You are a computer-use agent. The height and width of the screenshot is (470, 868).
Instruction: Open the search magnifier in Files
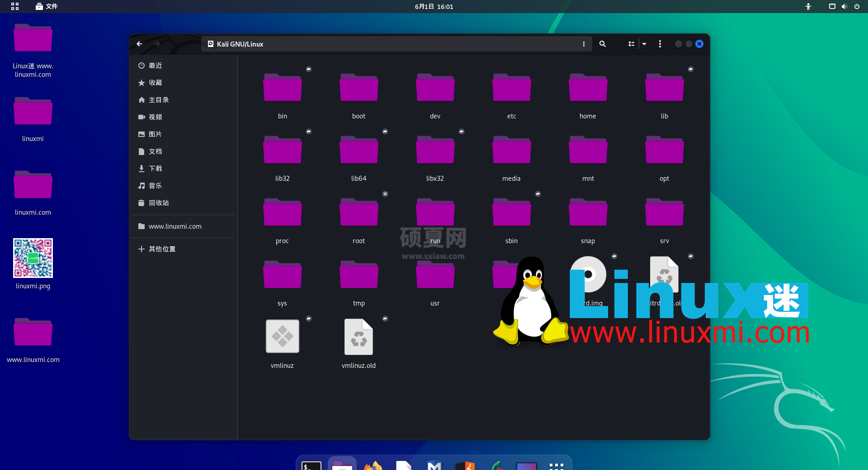point(603,44)
